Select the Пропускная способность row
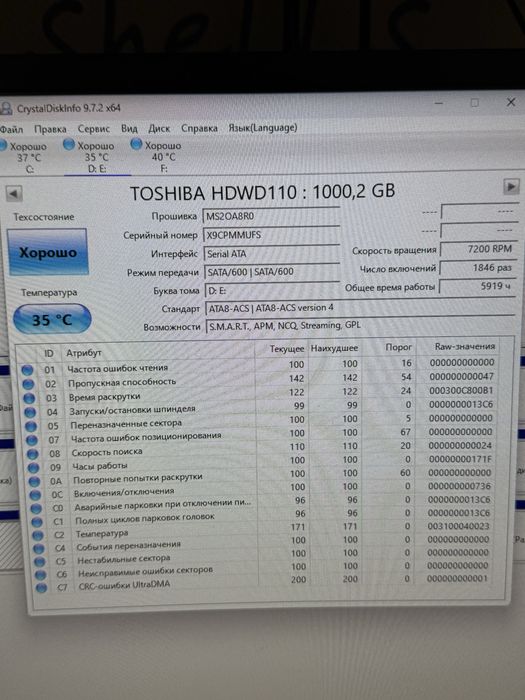The width and height of the screenshot is (525, 700). coord(260,380)
